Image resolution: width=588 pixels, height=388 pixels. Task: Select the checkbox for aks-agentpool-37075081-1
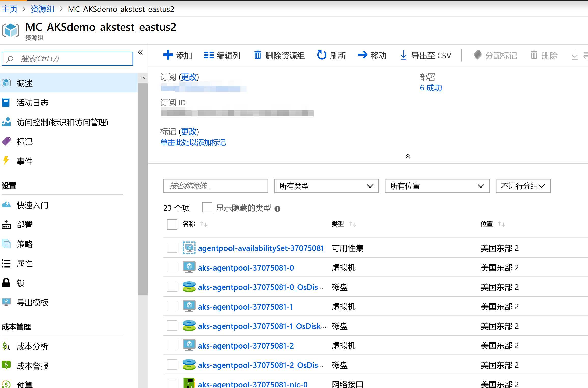[172, 306]
